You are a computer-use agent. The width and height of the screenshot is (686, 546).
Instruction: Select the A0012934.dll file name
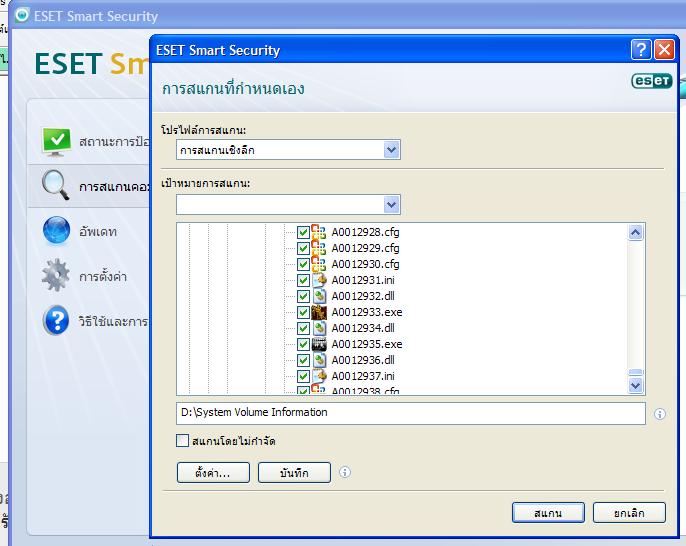(x=363, y=328)
